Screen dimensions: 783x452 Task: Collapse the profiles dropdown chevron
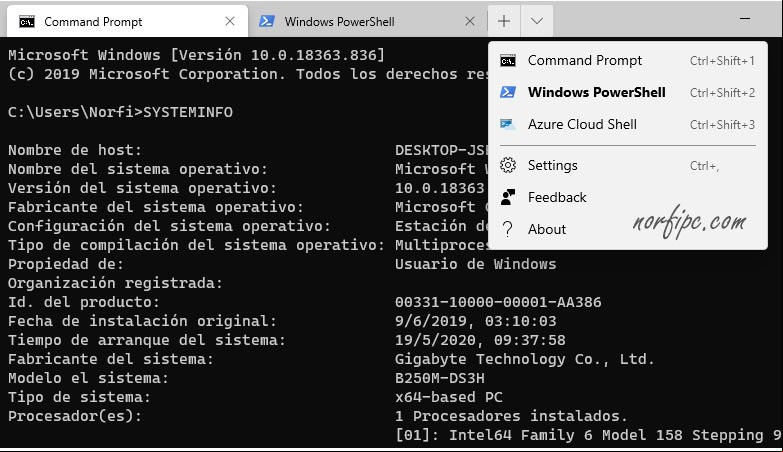[537, 21]
